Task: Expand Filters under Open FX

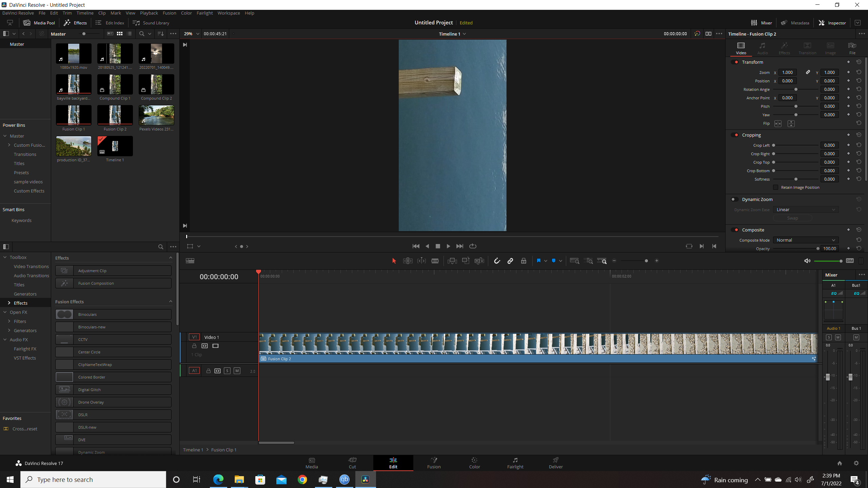Action: [x=9, y=321]
